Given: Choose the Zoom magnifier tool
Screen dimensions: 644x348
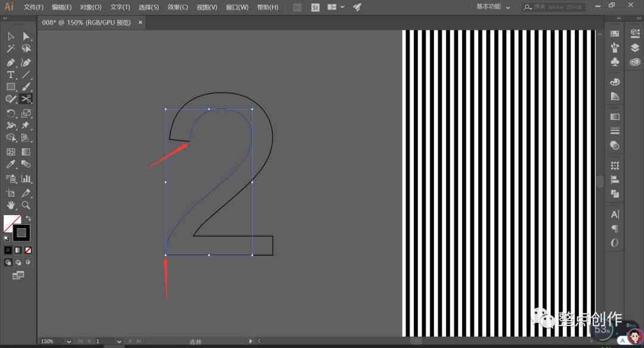Looking at the screenshot, I should pyautogui.click(x=26, y=205).
